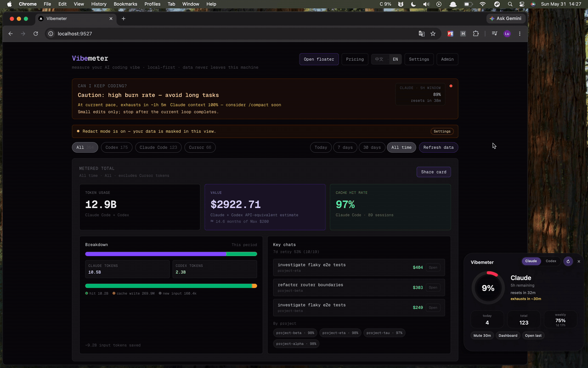
Task: Open the translate page icon in the address bar
Action: 421,34
